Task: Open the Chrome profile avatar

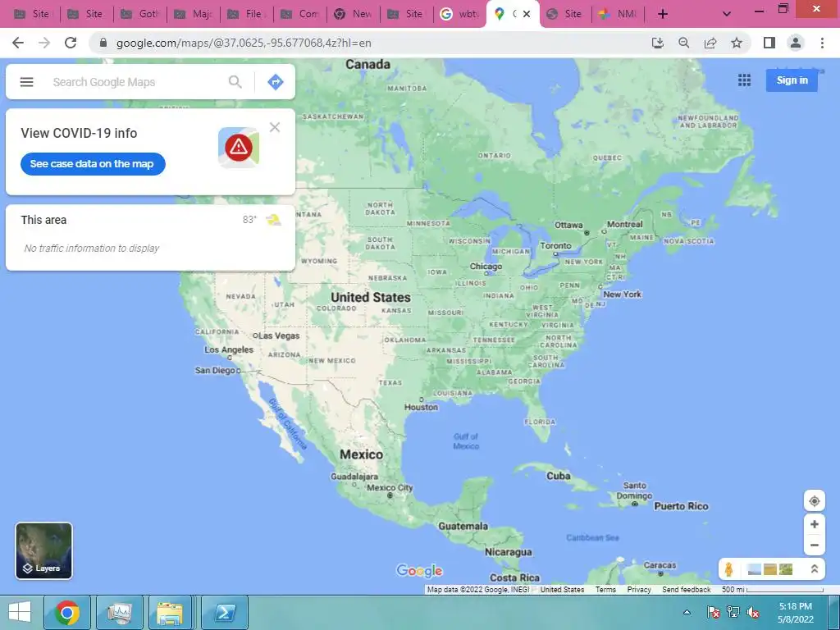Action: (x=796, y=43)
